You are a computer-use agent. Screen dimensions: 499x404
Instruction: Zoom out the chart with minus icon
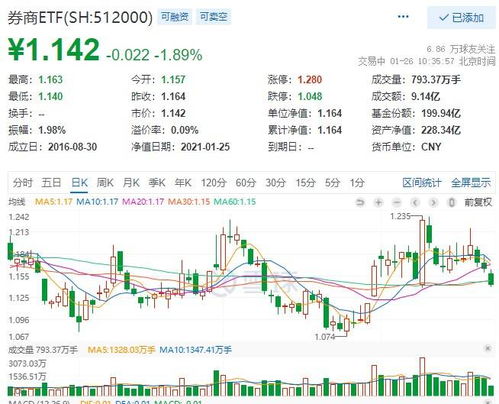pyautogui.click(x=397, y=202)
